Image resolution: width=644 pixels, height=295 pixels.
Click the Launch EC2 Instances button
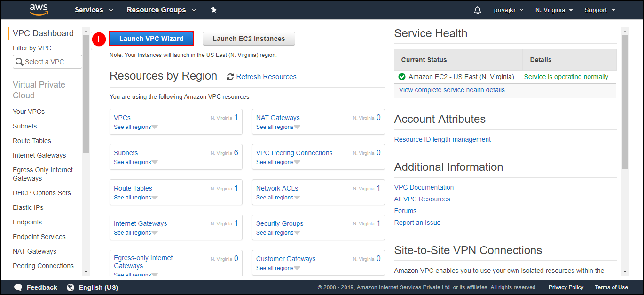point(249,38)
